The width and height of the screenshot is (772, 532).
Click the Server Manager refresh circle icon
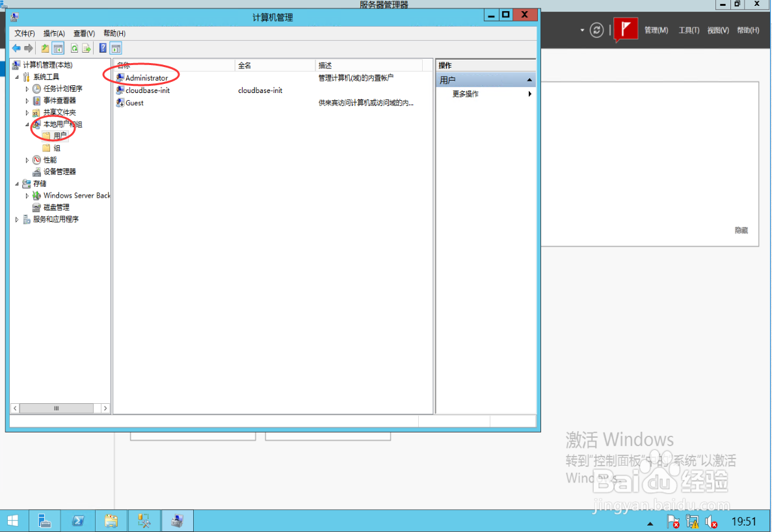point(596,30)
